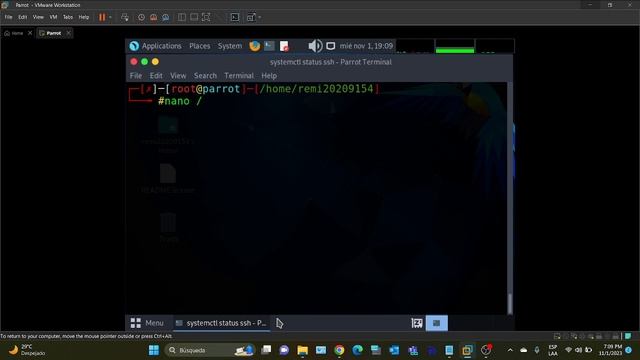Open the terminal Help menu

[269, 76]
